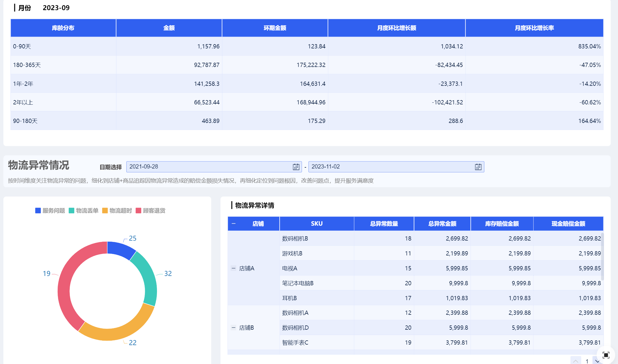This screenshot has height=364, width=618.
Task: Collapse the 店铺A group
Action: coord(233,268)
